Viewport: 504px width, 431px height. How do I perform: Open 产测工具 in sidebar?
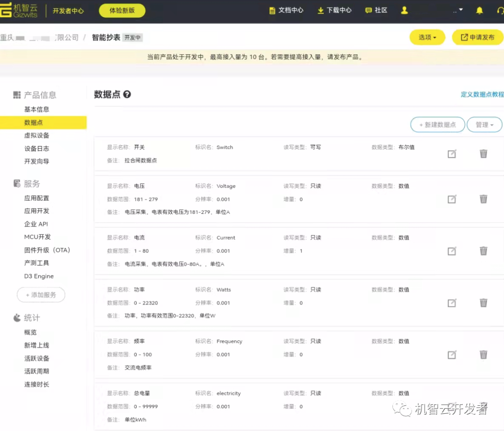[x=37, y=263]
